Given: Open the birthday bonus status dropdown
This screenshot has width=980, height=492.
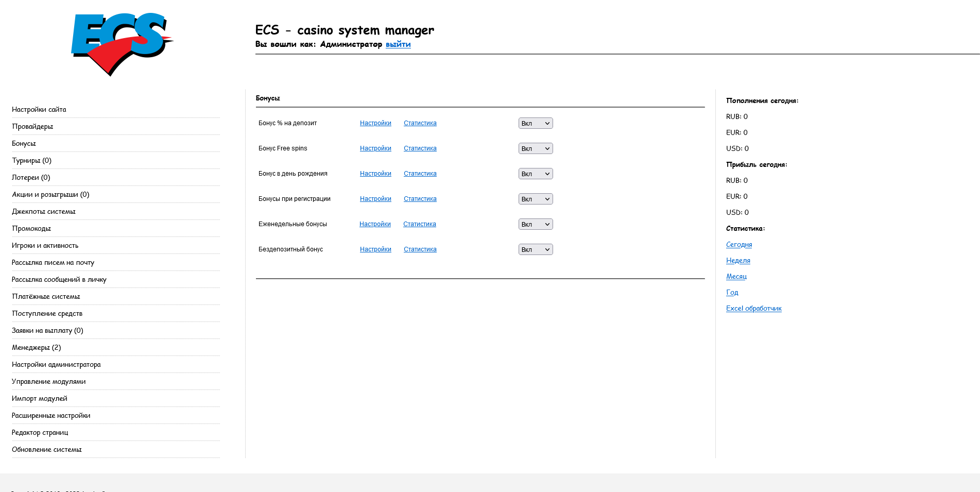Looking at the screenshot, I should pos(535,174).
